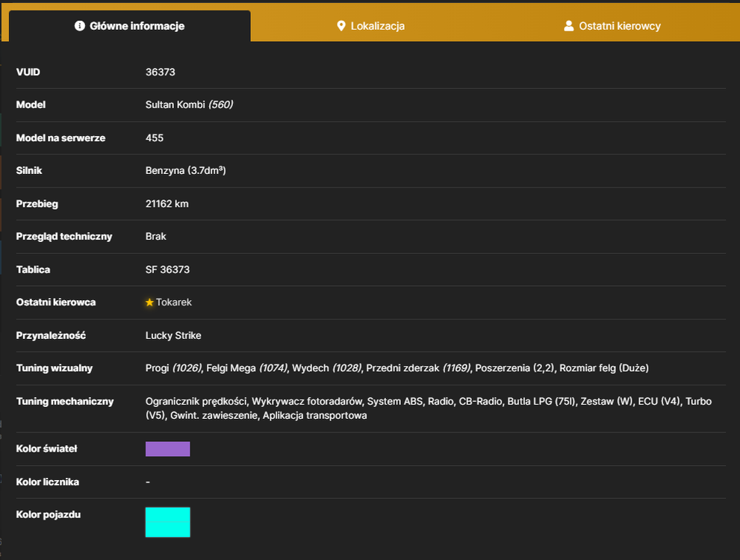Click the gold star next to Tokarek

[x=149, y=302]
